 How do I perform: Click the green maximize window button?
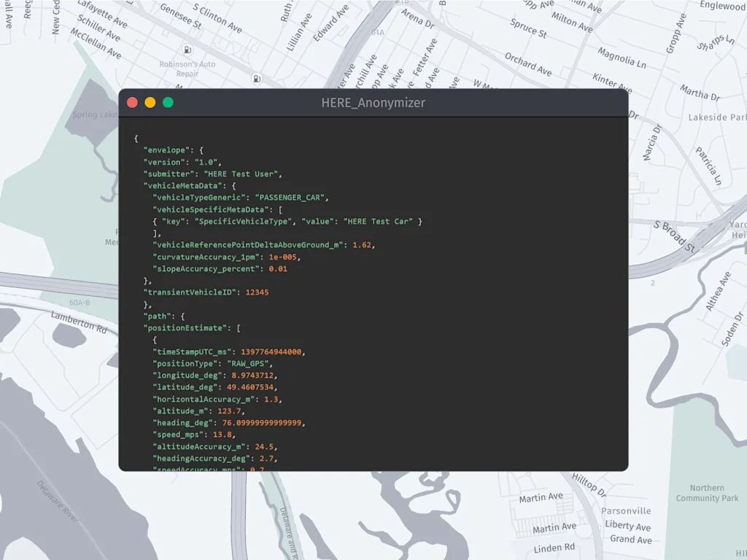click(169, 102)
